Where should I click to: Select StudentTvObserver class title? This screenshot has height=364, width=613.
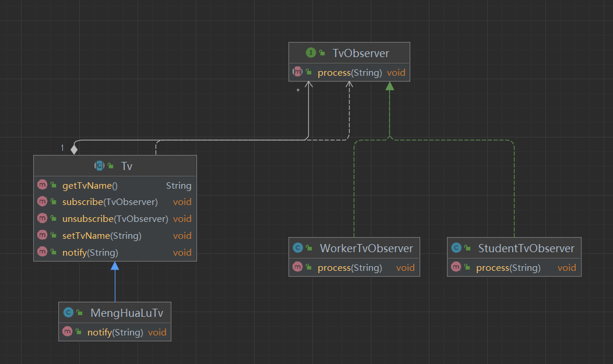(x=526, y=248)
